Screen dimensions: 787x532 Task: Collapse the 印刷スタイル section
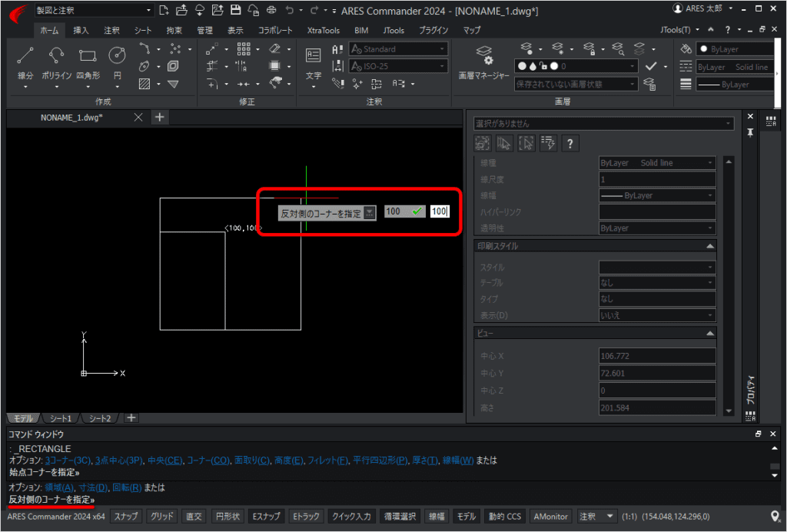709,246
